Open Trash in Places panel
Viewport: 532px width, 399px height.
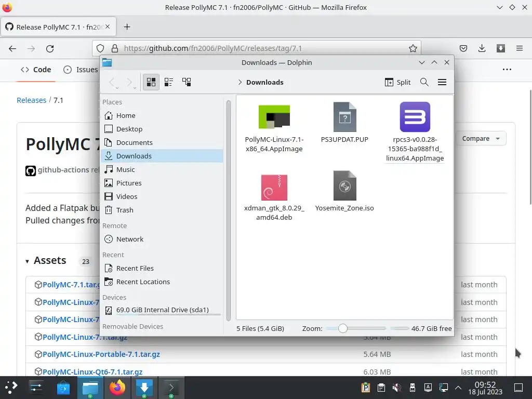click(162, 210)
